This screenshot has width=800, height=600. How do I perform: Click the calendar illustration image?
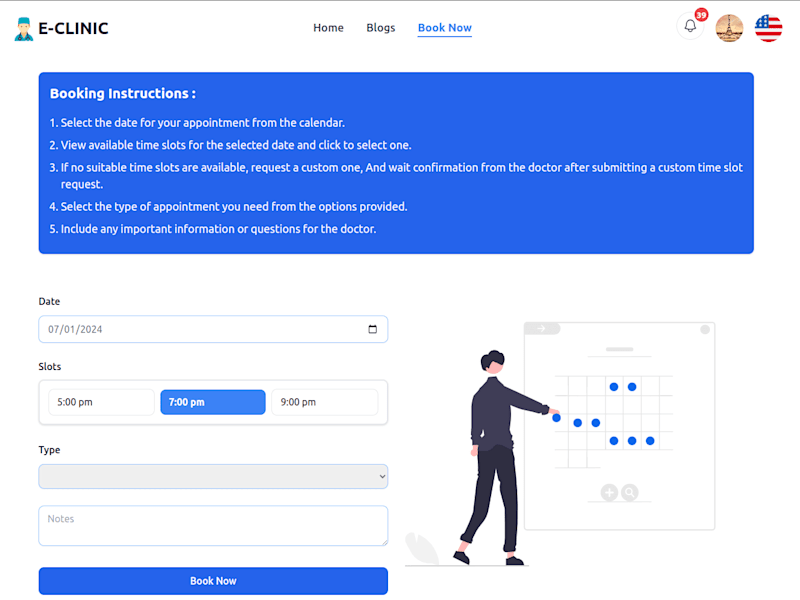[560, 443]
